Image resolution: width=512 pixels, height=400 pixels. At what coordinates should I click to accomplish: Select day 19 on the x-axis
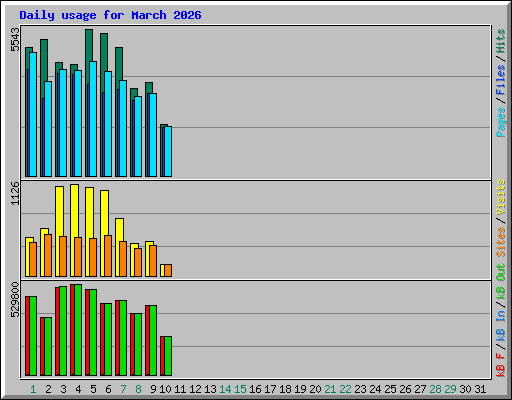coord(300,389)
